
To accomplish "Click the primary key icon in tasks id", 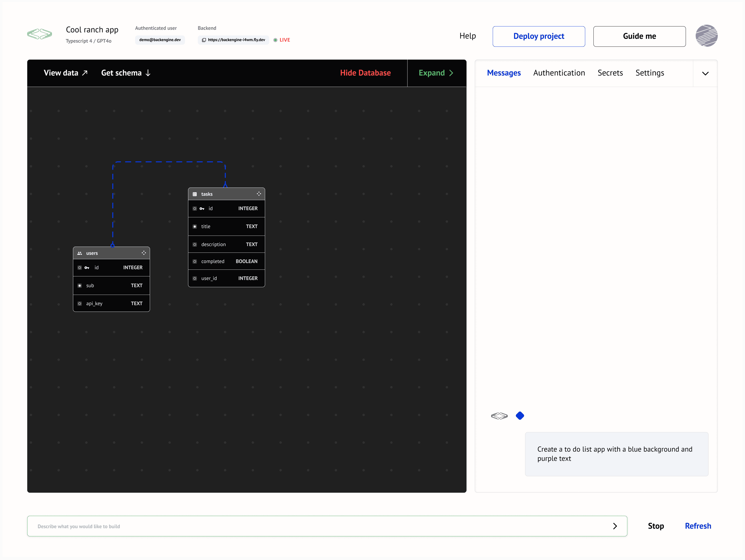I will pyautogui.click(x=202, y=209).
